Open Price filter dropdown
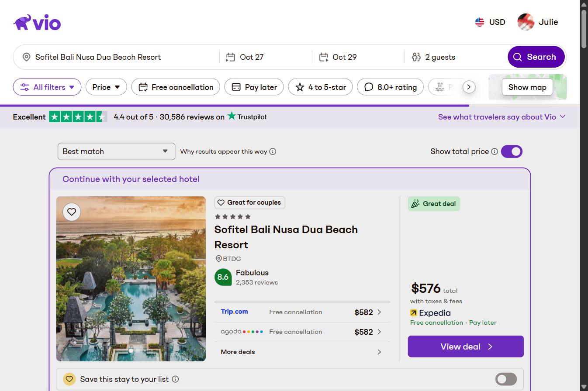This screenshot has height=391, width=588. 106,87
